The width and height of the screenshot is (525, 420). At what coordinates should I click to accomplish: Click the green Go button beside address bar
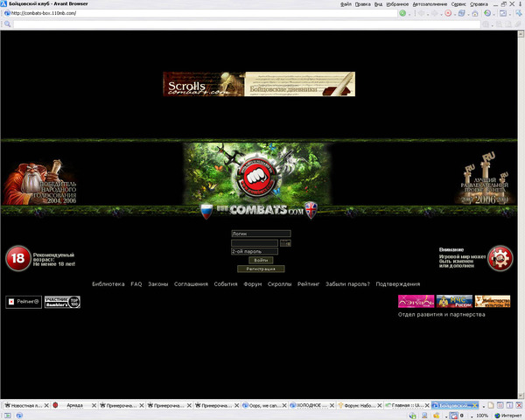click(x=402, y=13)
